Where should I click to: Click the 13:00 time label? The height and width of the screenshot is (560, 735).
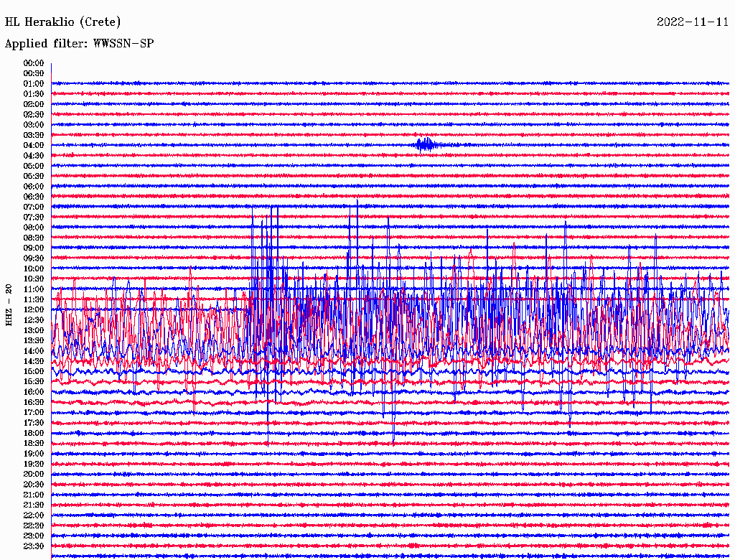coord(34,330)
